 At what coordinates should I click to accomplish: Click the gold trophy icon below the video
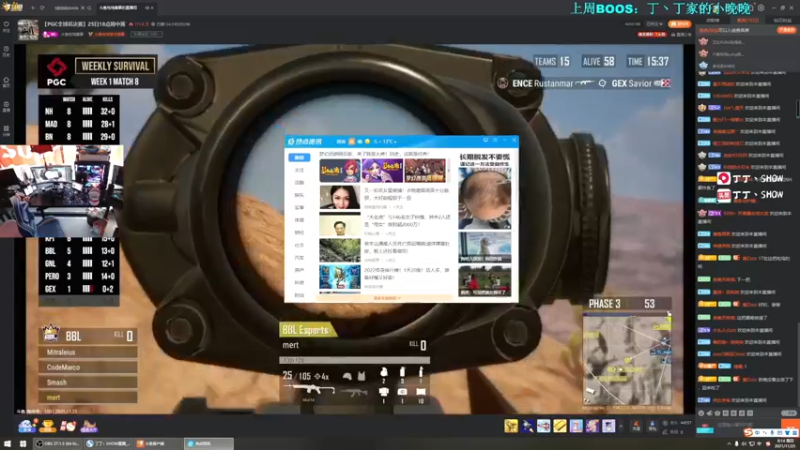pos(48,426)
